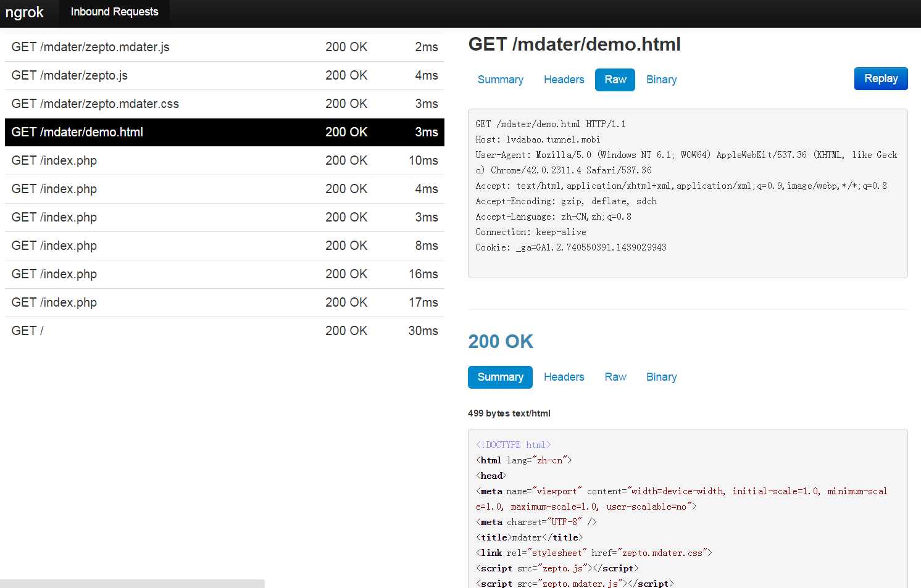Click the Accept-Language header line

coord(553,217)
